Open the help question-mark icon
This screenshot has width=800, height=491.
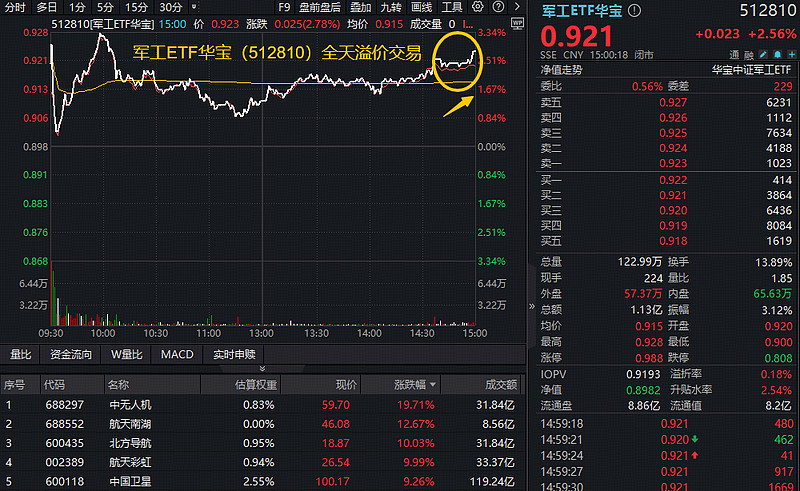point(498,7)
